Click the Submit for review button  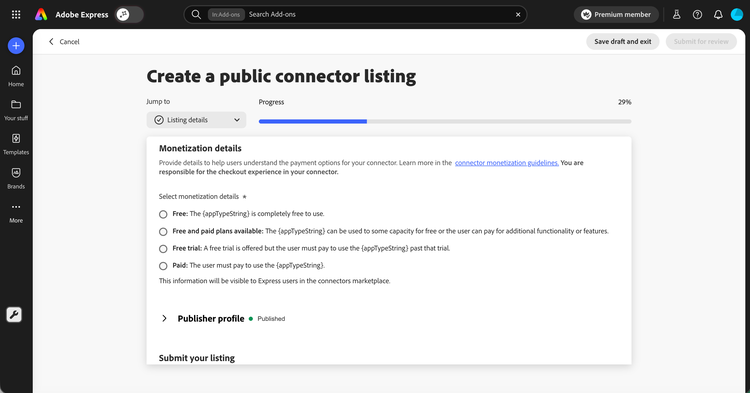click(701, 42)
